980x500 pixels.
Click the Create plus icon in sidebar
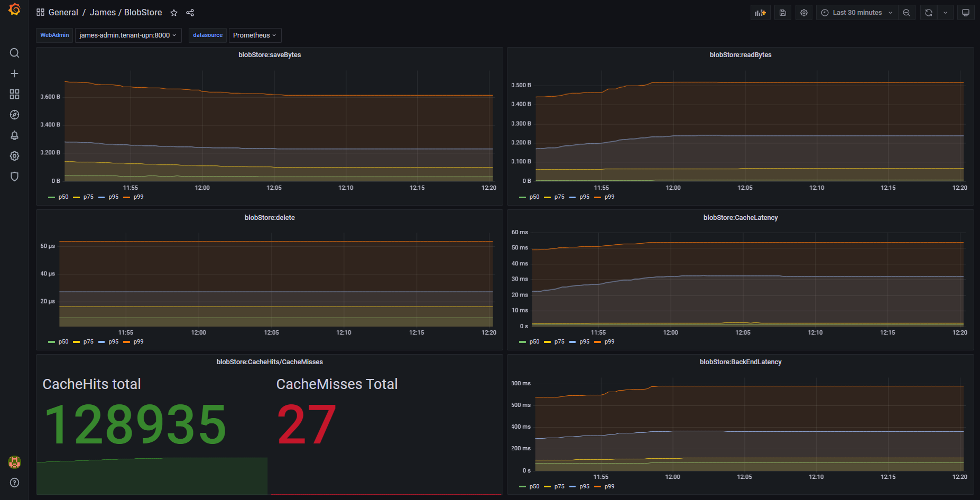point(14,73)
